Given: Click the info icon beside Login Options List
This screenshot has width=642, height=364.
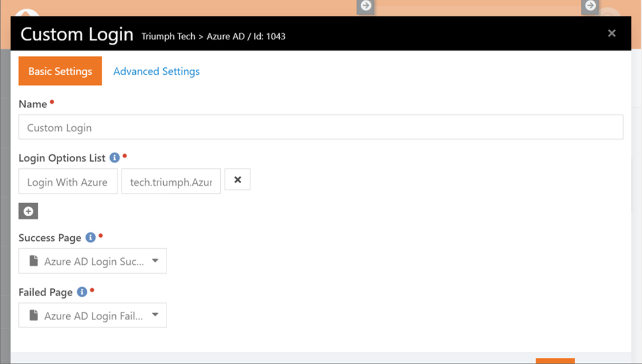Looking at the screenshot, I should coord(115,157).
